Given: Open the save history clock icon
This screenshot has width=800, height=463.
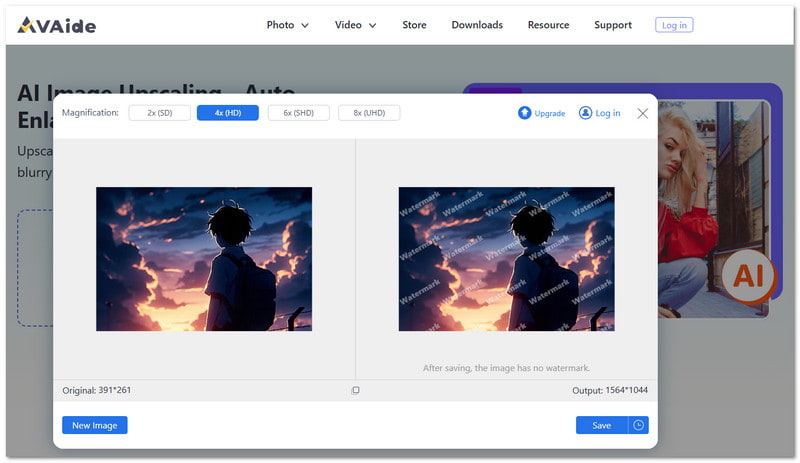Looking at the screenshot, I should tap(639, 425).
